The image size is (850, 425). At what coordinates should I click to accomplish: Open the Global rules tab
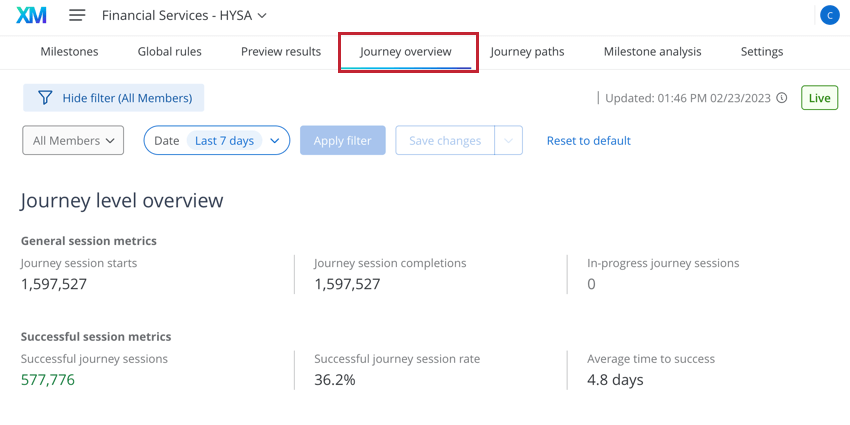click(170, 51)
